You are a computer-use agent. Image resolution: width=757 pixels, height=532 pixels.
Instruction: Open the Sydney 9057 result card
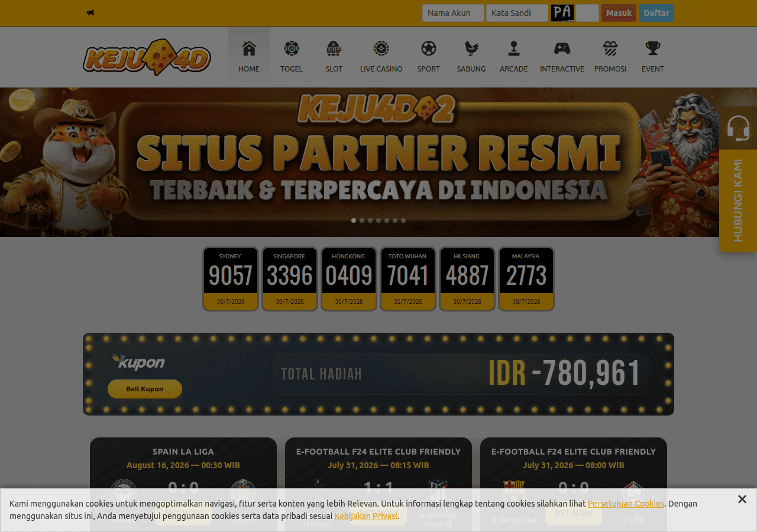(x=231, y=279)
